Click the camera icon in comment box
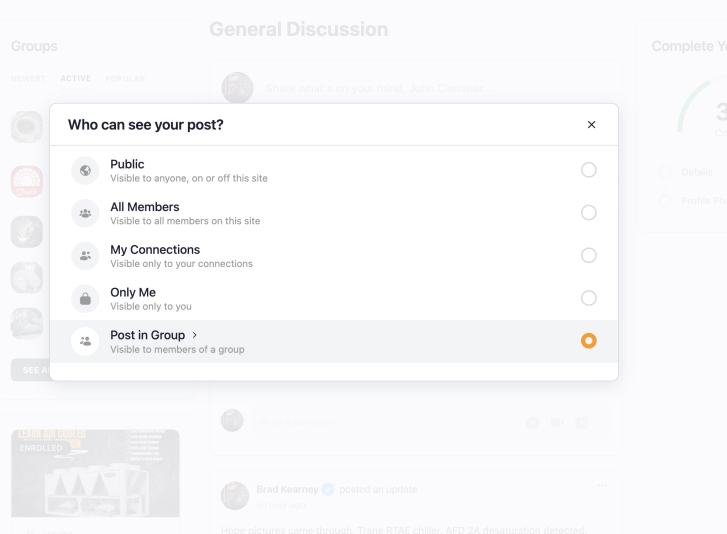Viewport: 727px width, 534px height. (533, 422)
